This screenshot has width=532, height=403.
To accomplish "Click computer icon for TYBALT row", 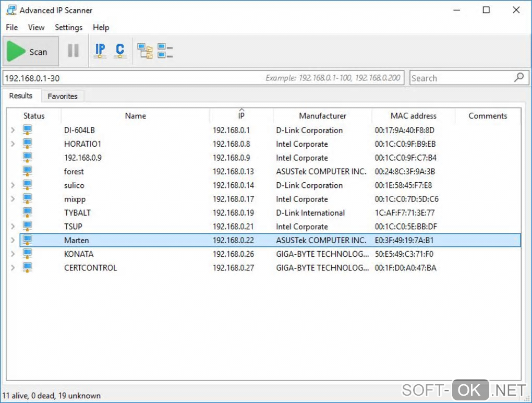I will click(x=28, y=212).
